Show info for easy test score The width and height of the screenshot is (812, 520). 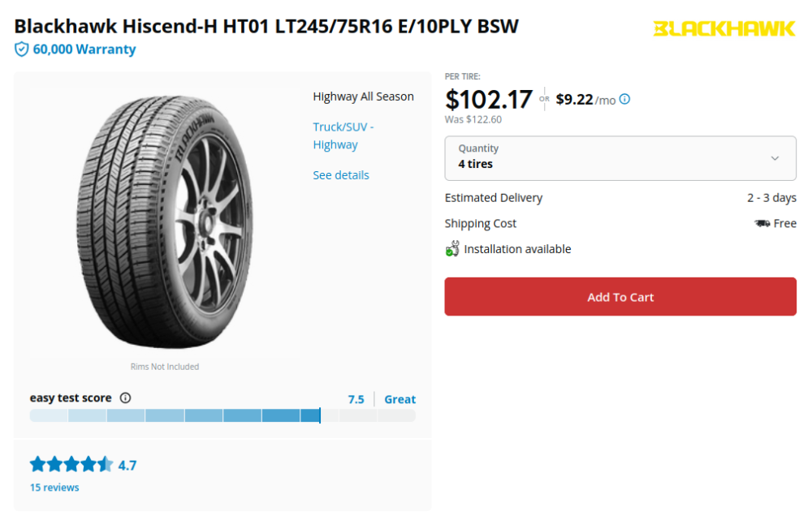click(125, 398)
